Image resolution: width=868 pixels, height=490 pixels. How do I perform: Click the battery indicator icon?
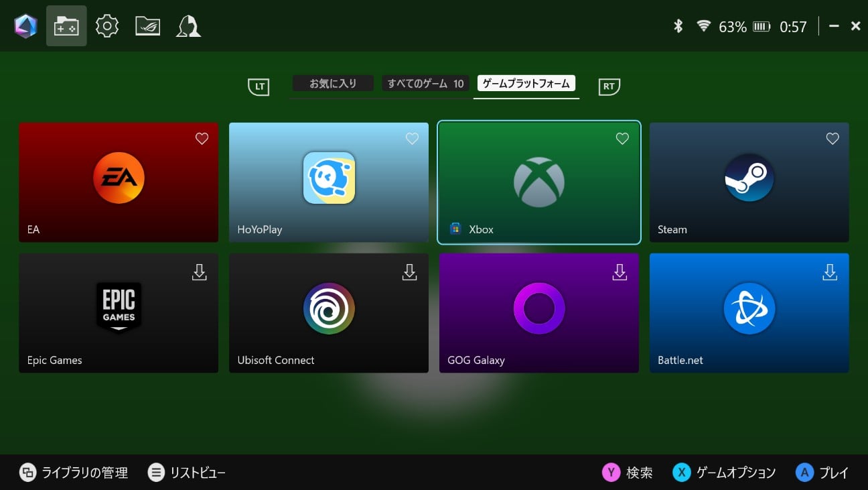tap(762, 27)
